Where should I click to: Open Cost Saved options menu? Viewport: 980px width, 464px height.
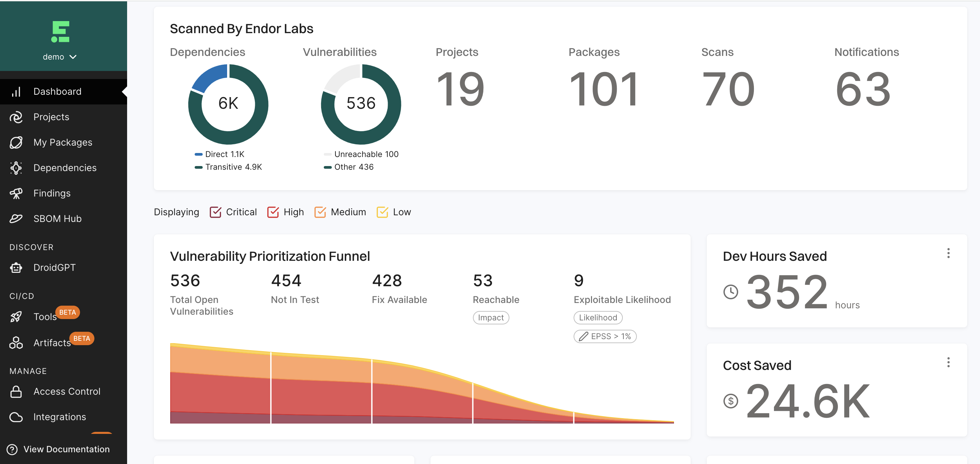tap(949, 362)
